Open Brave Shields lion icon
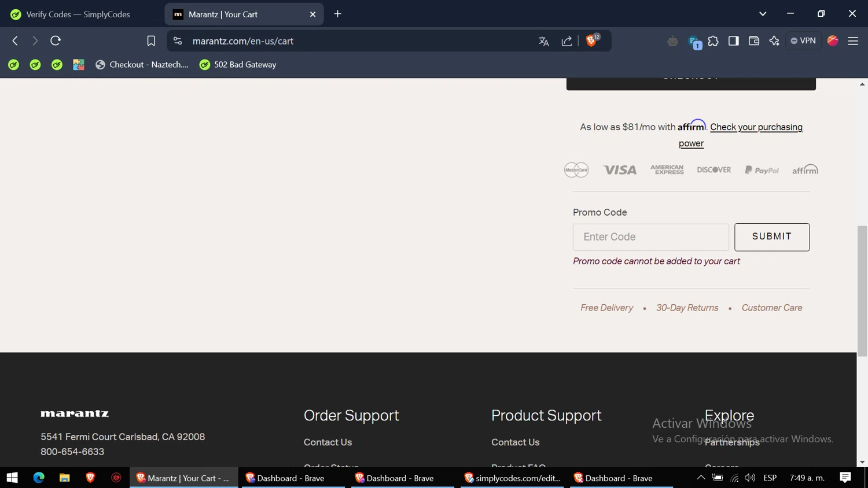Viewport: 868px width, 488px height. click(591, 40)
